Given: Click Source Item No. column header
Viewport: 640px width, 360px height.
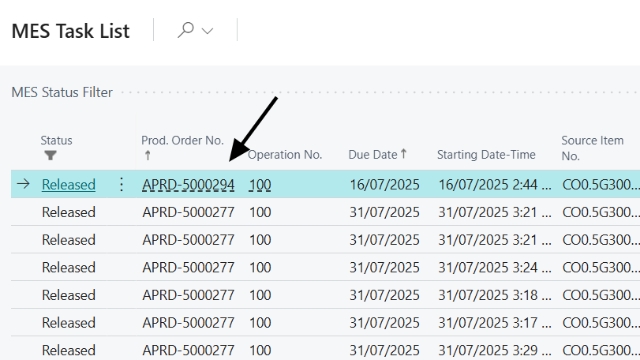Looking at the screenshot, I should (x=592, y=148).
